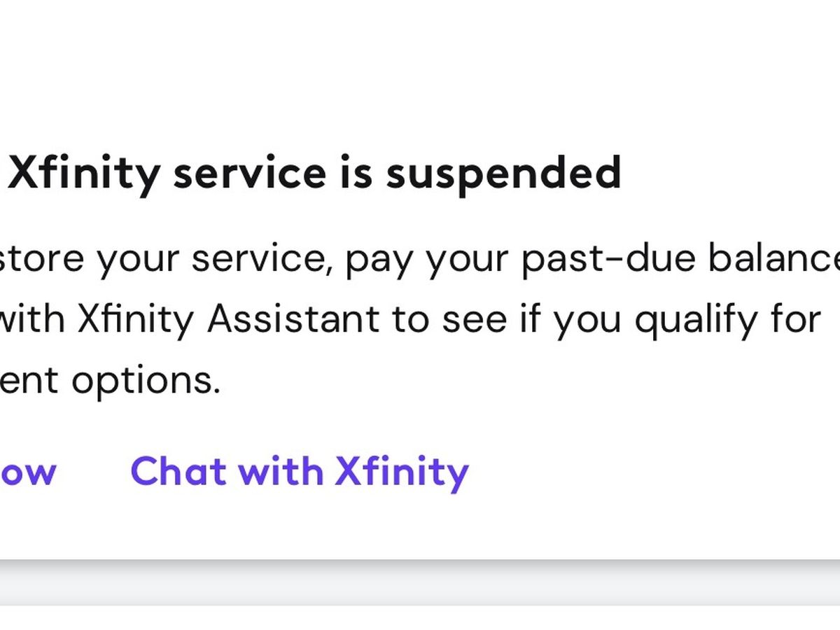Click the word 'options.' ending the message
This screenshot has height=630, width=840.
coord(146,380)
